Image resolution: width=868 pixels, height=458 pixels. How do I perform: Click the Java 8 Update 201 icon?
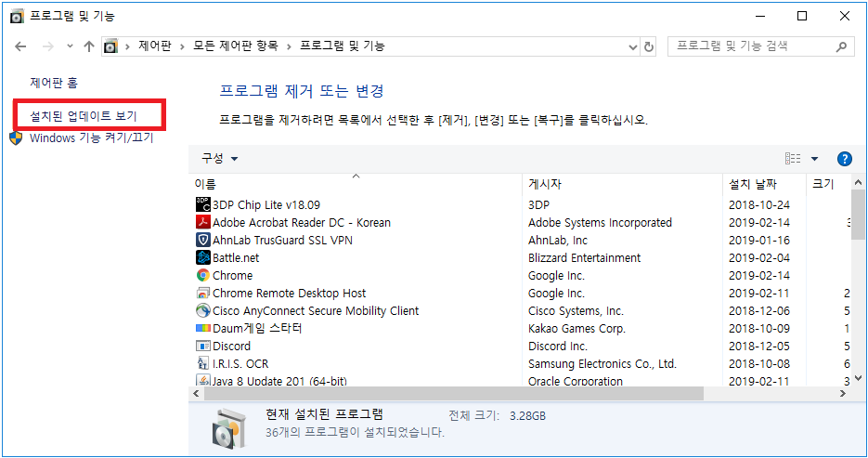(203, 380)
